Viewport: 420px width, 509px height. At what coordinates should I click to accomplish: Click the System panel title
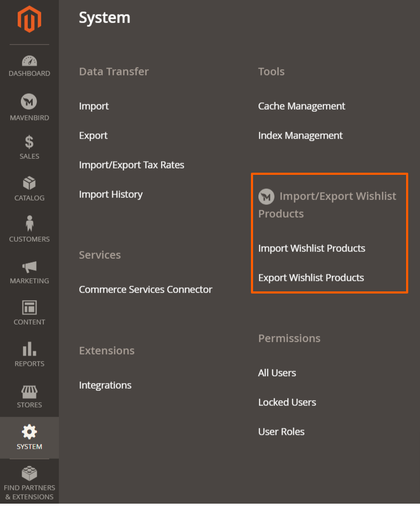click(x=104, y=18)
